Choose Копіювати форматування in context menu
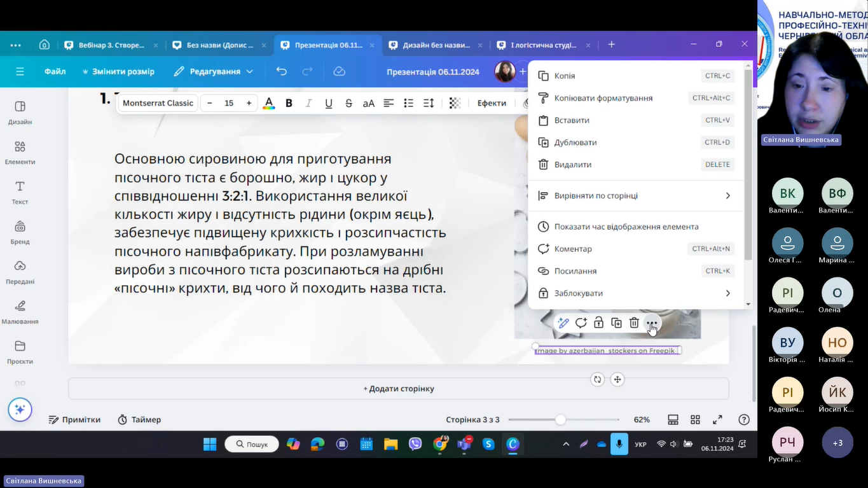 603,98
